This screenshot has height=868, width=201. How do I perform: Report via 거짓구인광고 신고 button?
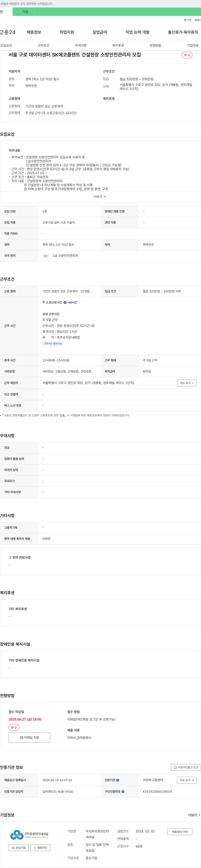click(186, 767)
